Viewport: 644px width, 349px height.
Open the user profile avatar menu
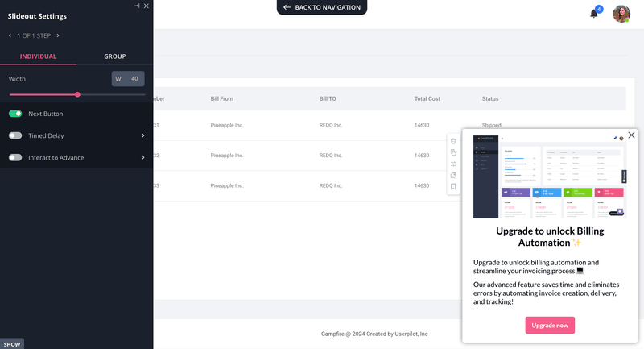pos(621,14)
